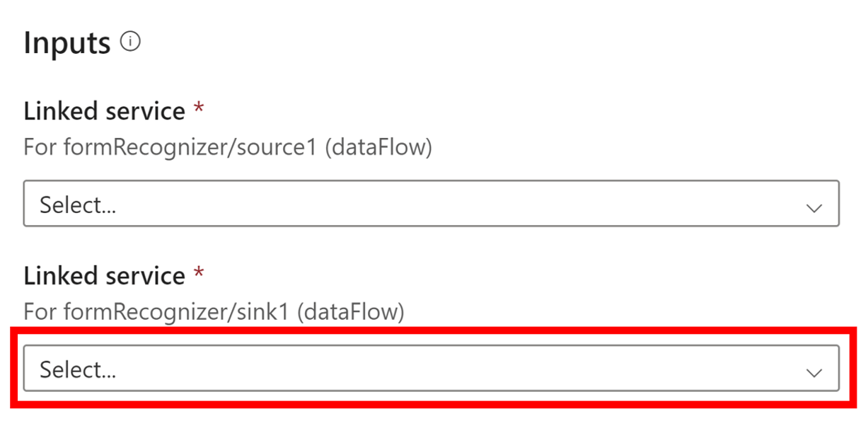Image resolution: width=868 pixels, height=433 pixels.
Task: Click the required asterisk on first Linked service
Action: click(200, 106)
